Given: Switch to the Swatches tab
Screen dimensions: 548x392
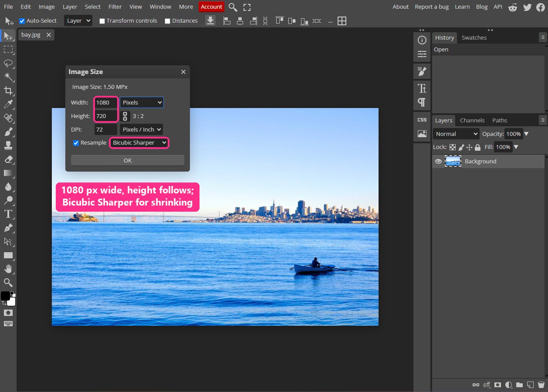Looking at the screenshot, I should pos(474,38).
